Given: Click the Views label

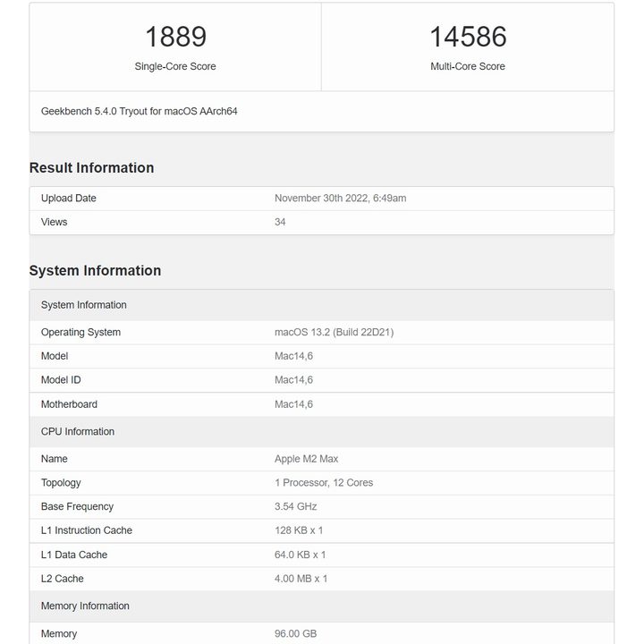Looking at the screenshot, I should pos(55,222).
